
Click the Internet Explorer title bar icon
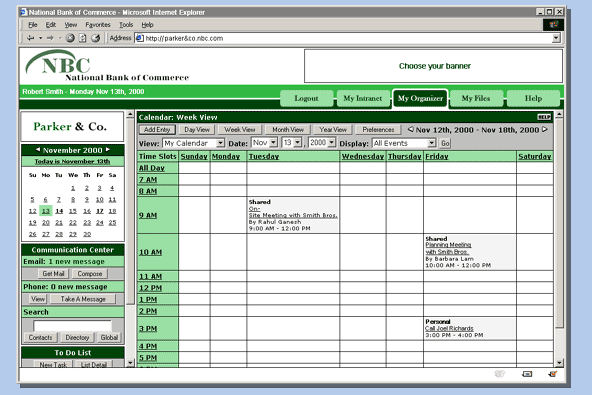pyautogui.click(x=23, y=12)
